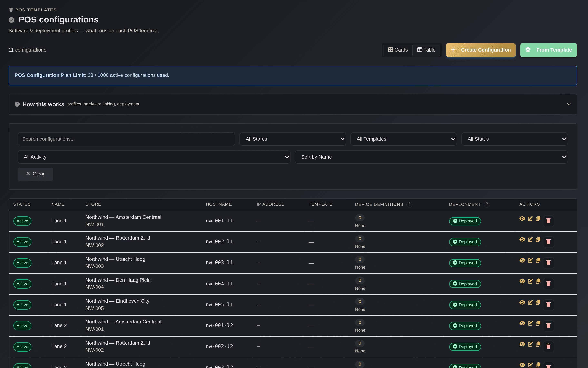
Task: Delete the nw-001-l2 configuration
Action: 548,326
